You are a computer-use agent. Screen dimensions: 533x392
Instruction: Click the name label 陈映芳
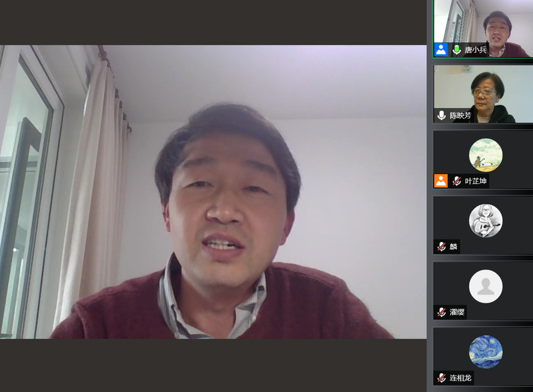point(460,115)
